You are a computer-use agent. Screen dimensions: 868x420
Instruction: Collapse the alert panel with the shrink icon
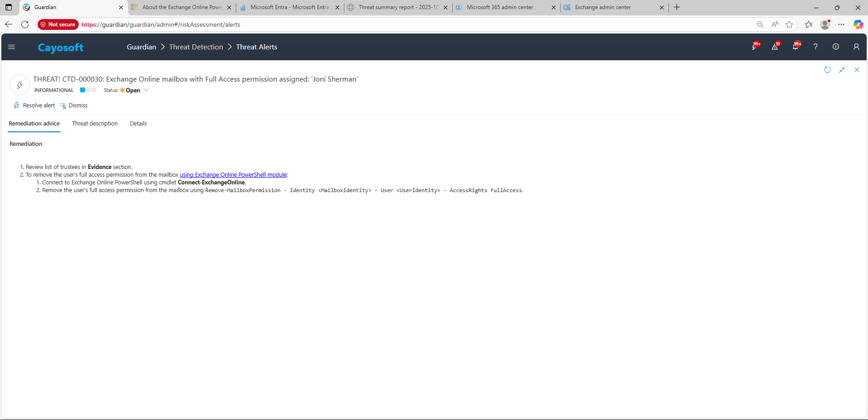click(x=842, y=70)
